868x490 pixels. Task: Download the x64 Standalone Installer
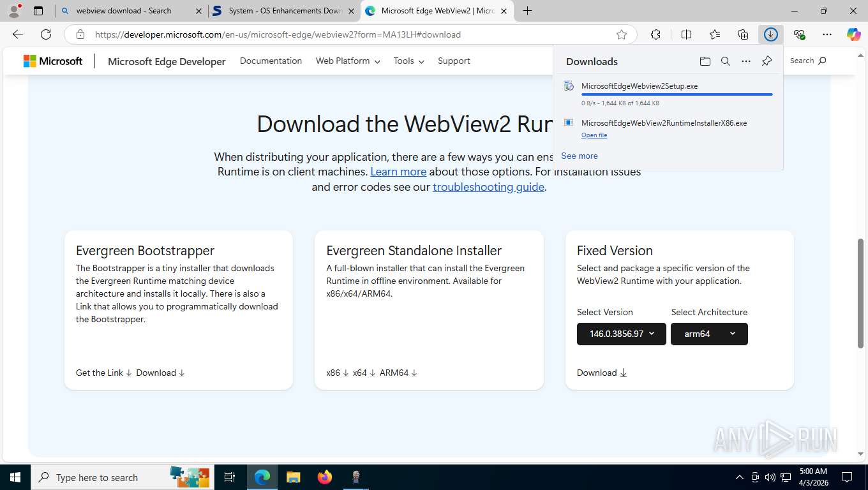coord(364,373)
